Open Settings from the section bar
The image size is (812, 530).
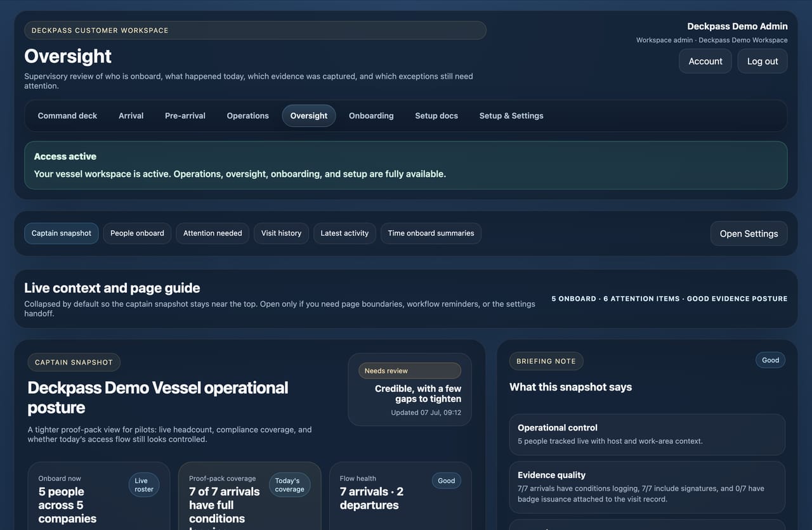point(749,233)
